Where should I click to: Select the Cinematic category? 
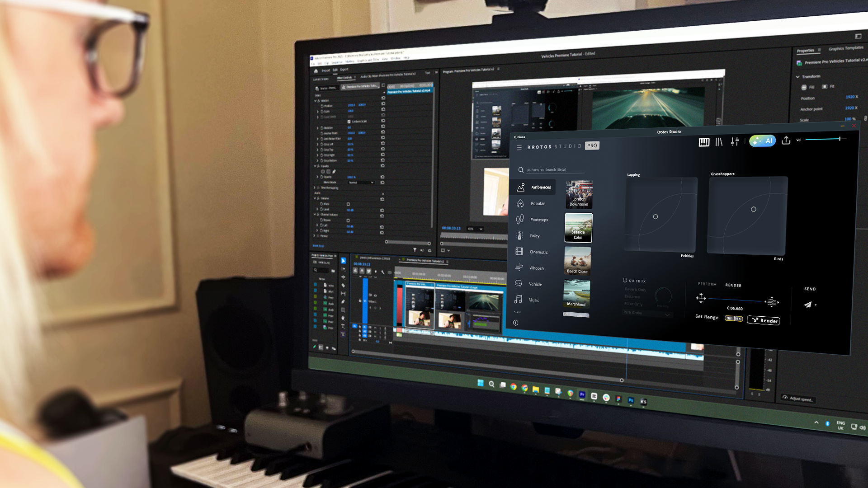tap(532, 252)
